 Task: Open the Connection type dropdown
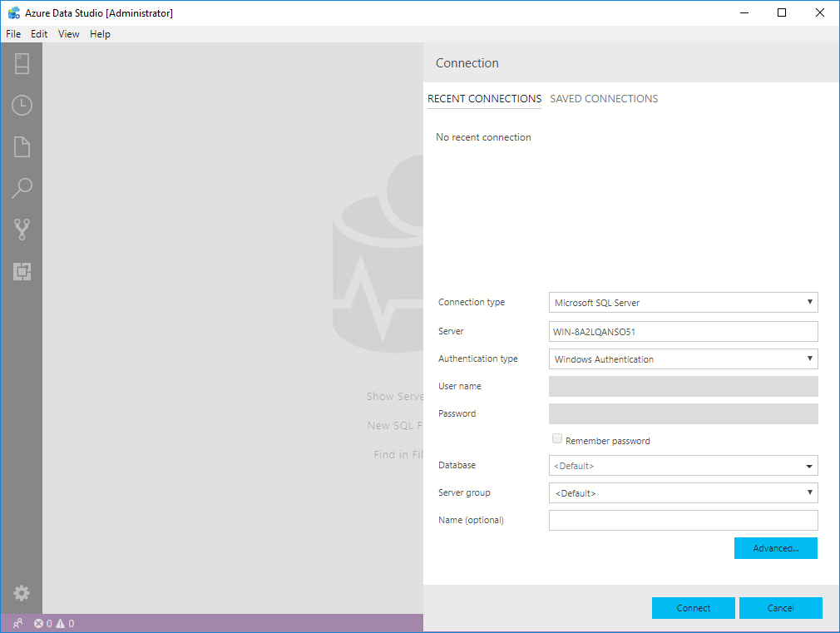[x=683, y=302]
